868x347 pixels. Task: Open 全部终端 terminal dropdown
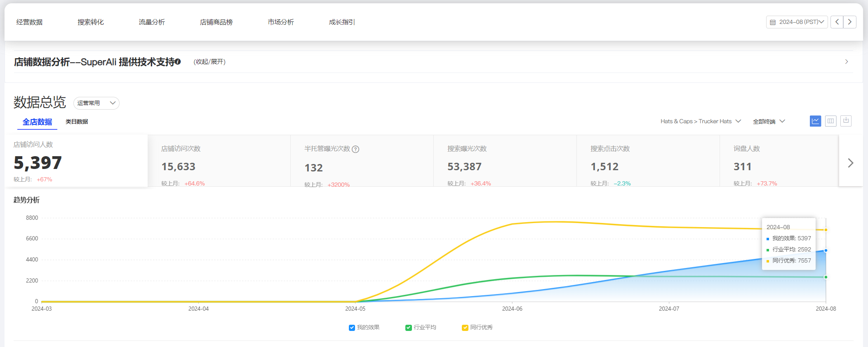(769, 122)
